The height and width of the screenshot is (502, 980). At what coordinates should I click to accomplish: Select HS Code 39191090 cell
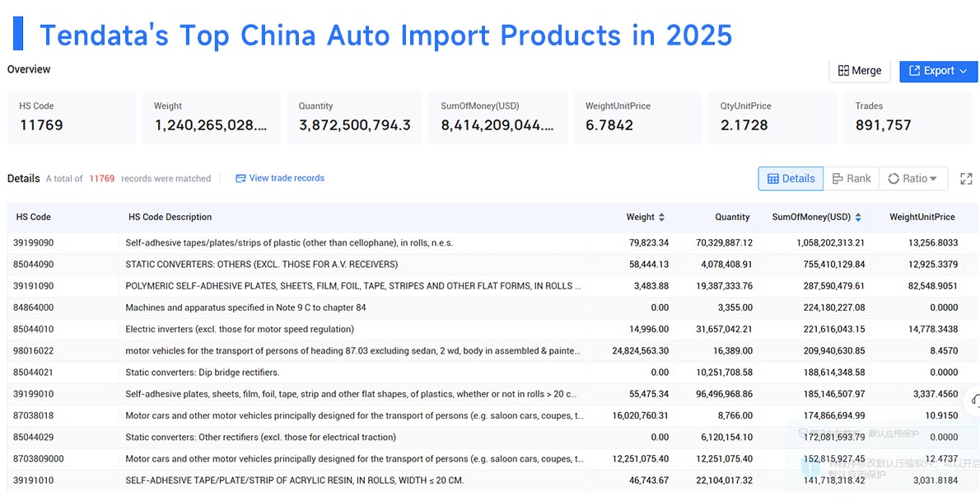[x=33, y=286]
